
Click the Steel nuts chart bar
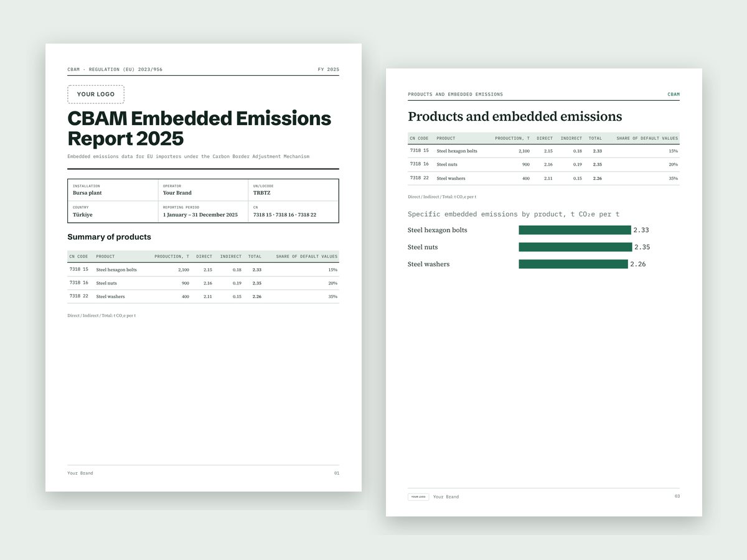click(x=575, y=247)
